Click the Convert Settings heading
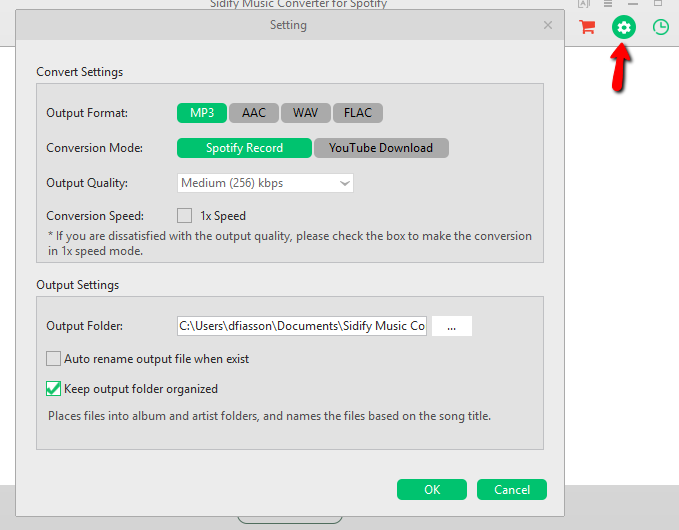679x530 pixels. [x=80, y=72]
